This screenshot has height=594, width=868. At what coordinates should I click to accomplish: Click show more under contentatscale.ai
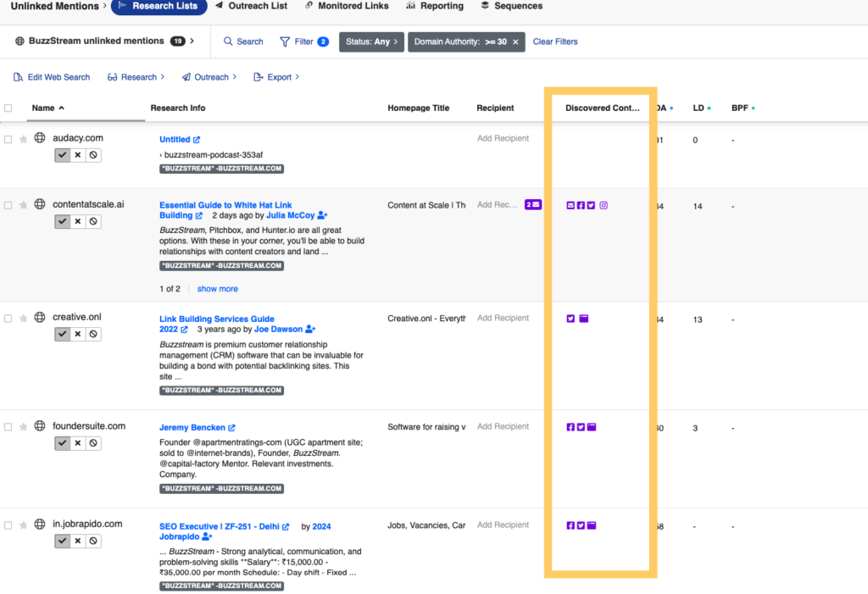[x=217, y=289]
